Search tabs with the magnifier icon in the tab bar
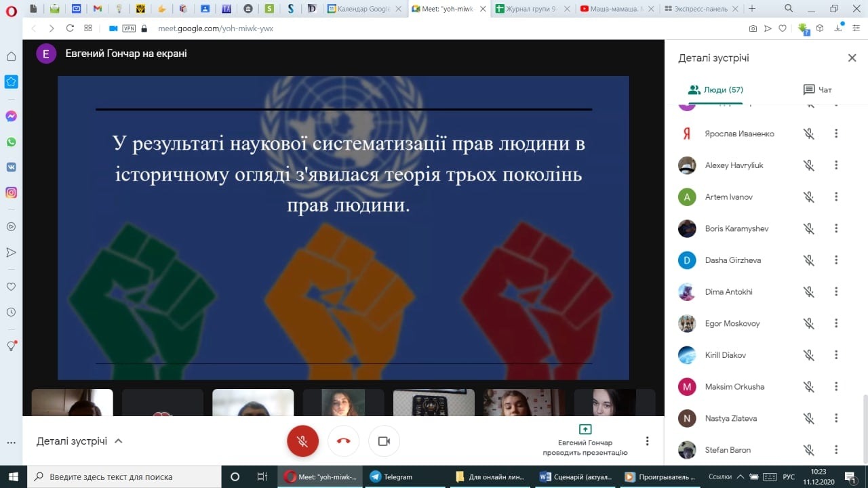Screen dimensions: 868x488 [789, 9]
